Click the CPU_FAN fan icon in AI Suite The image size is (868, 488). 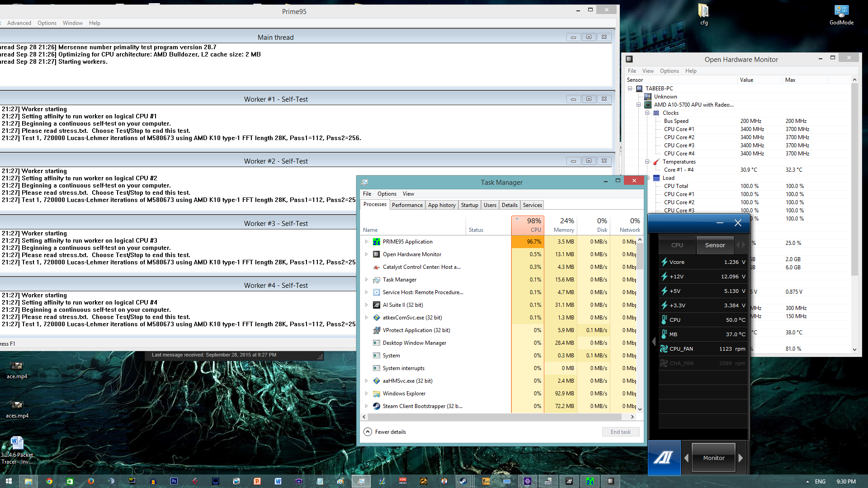click(x=664, y=349)
